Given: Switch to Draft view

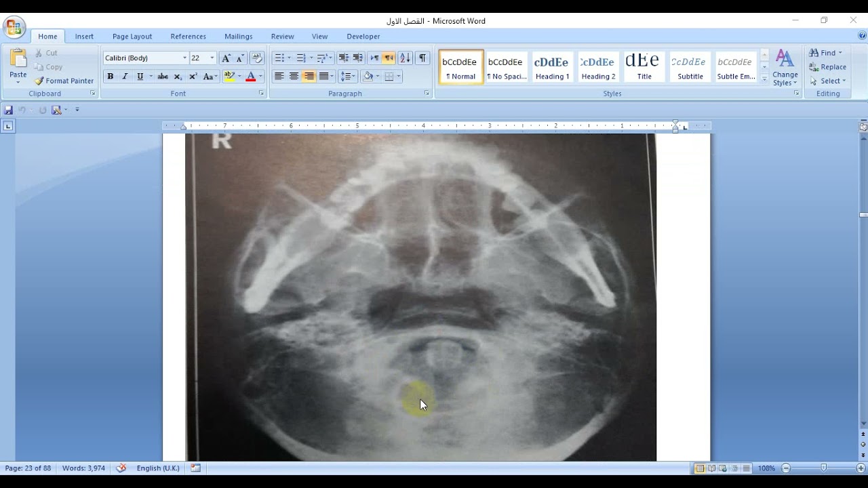Looking at the screenshot, I should pyautogui.click(x=745, y=468).
